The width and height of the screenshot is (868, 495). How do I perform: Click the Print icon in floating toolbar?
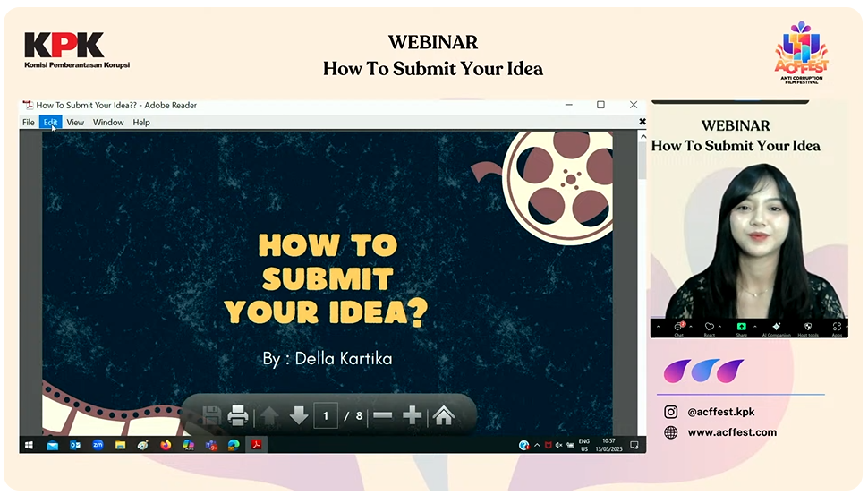click(x=238, y=415)
